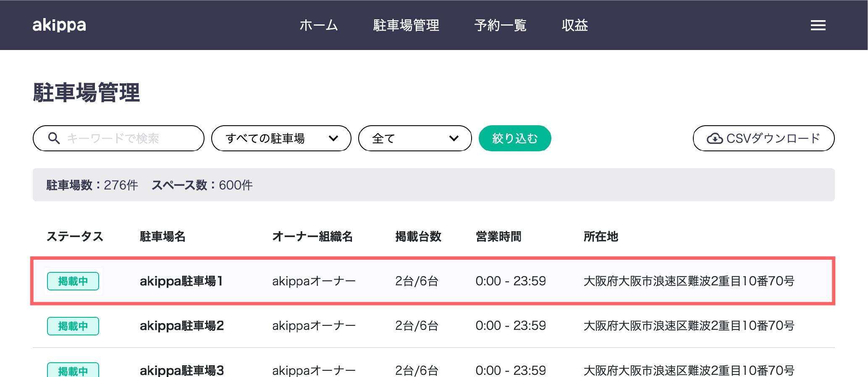The image size is (868, 377).
Task: Click akippaオーナー in akippa駐車場1 row
Action: tap(314, 281)
